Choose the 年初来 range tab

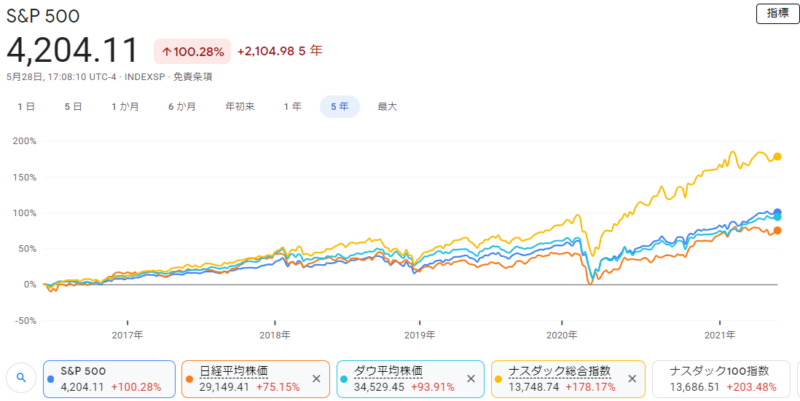click(x=240, y=107)
